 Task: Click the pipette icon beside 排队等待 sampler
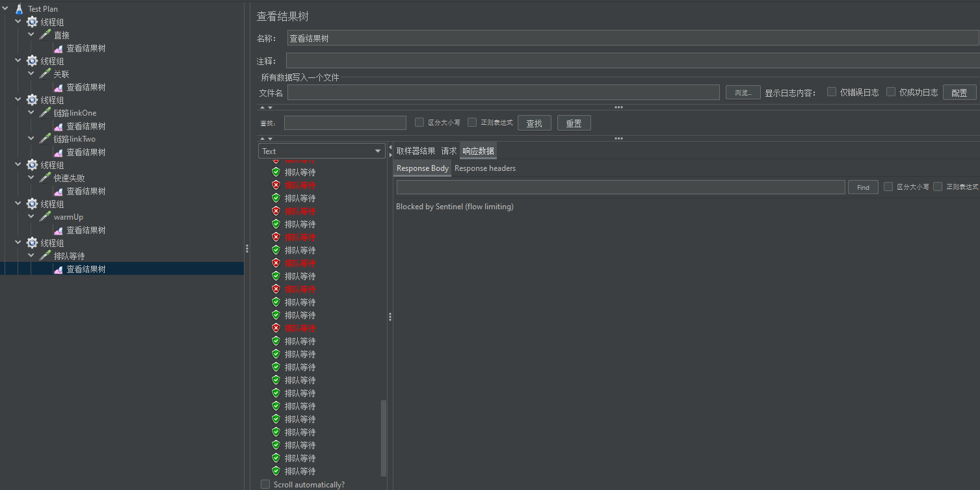[x=45, y=256]
